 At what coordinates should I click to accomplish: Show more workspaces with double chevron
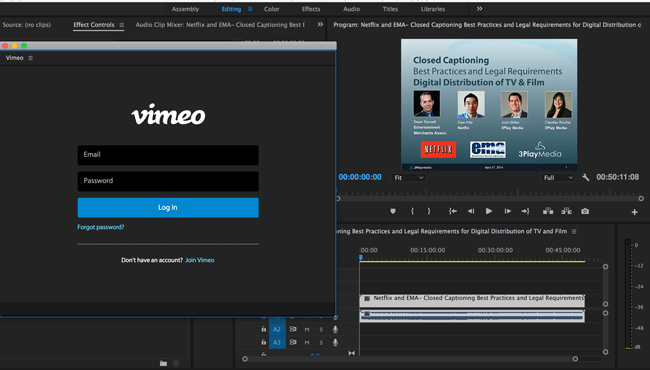click(x=479, y=9)
